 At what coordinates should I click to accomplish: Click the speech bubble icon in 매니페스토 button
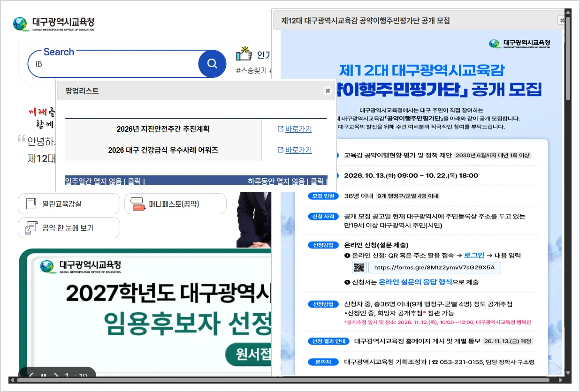pyautogui.click(x=137, y=204)
